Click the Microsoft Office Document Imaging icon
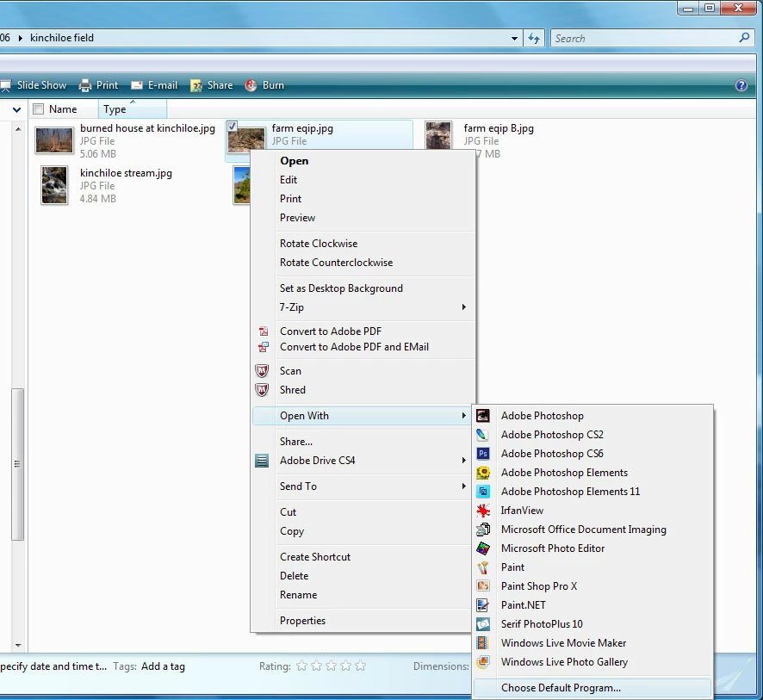The image size is (763, 700). (483, 530)
